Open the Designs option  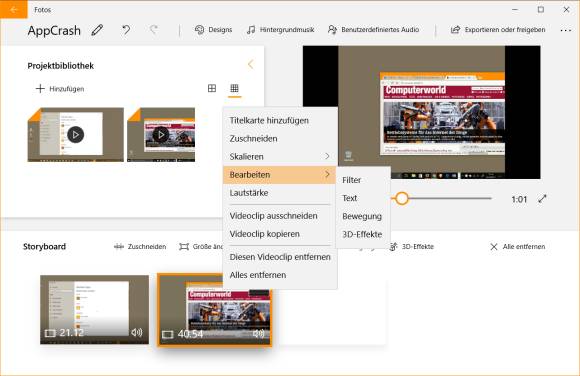[213, 30]
